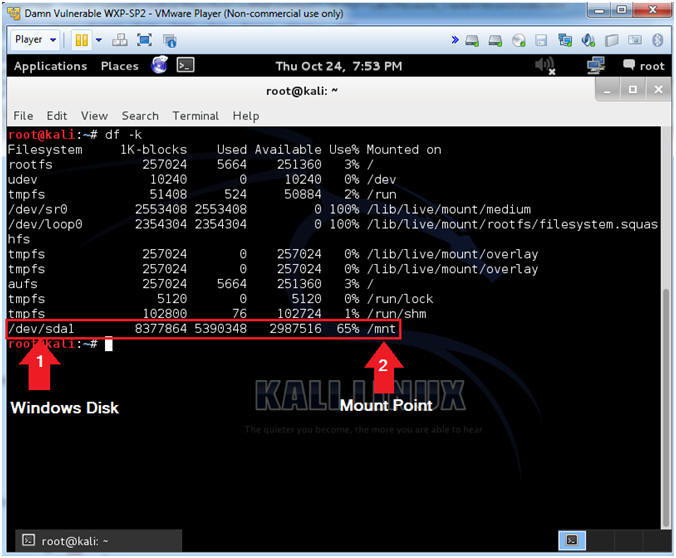Viewport: 676px width, 558px height.
Task: Click the udev filesystem entry
Action: point(22,179)
